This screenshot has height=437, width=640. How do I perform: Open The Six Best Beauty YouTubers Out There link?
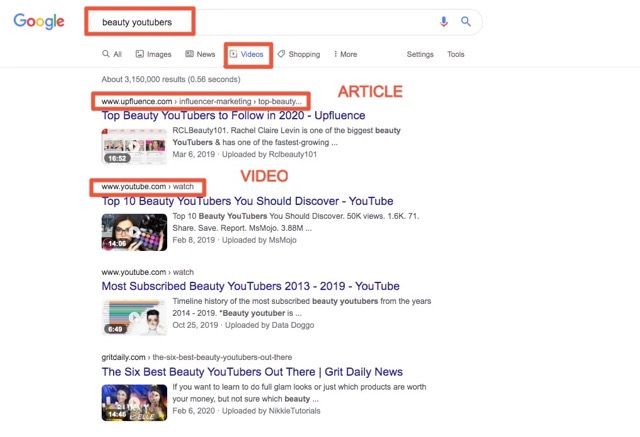(x=252, y=372)
